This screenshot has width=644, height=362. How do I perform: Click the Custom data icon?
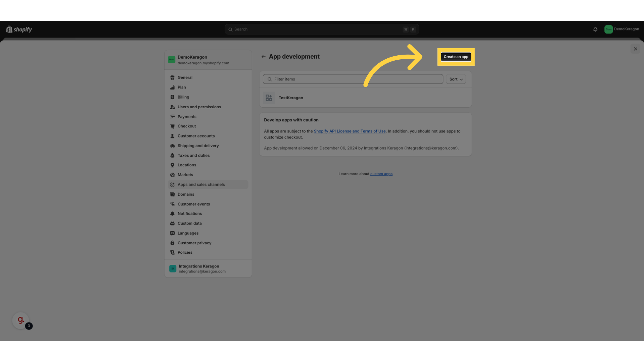click(172, 224)
